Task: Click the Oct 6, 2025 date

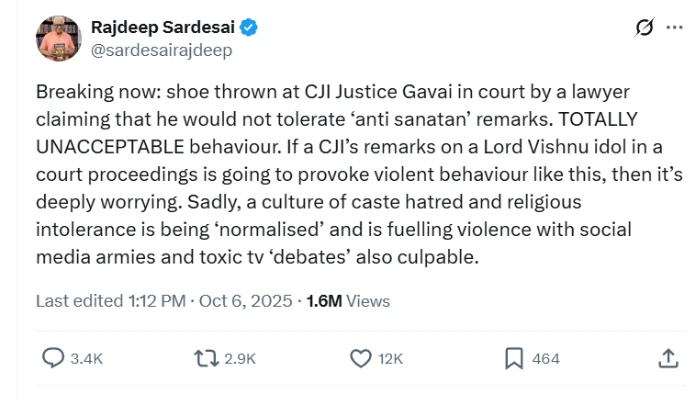Action: pyautogui.click(x=246, y=301)
